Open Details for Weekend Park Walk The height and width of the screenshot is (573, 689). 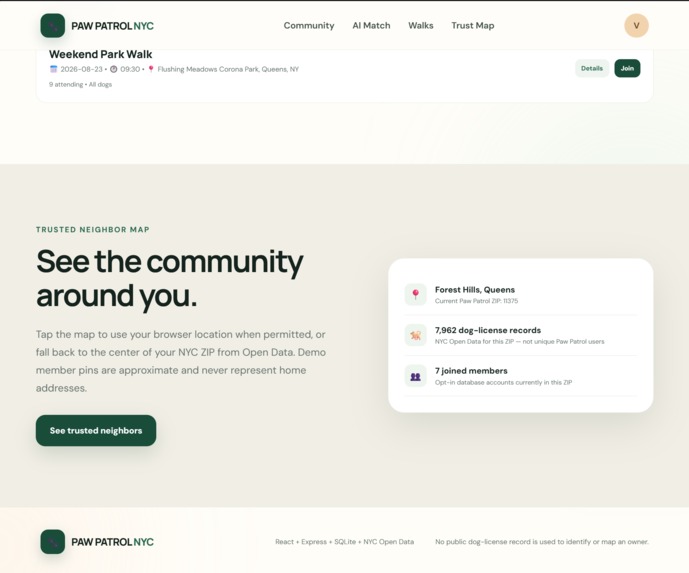pyautogui.click(x=592, y=68)
